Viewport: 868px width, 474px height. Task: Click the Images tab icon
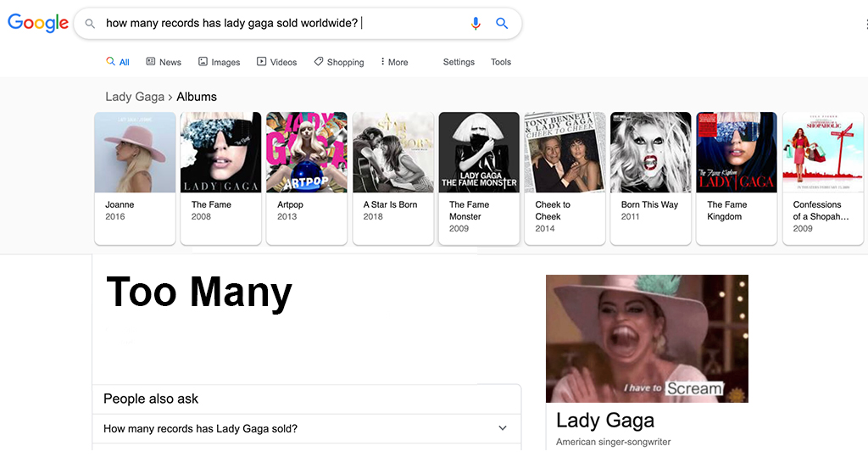tap(203, 61)
